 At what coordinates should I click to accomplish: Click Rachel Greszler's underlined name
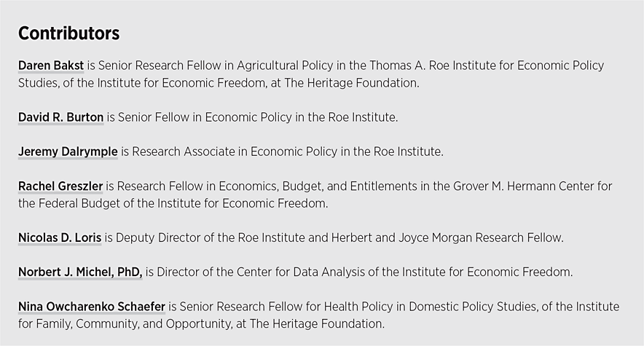click(x=60, y=186)
